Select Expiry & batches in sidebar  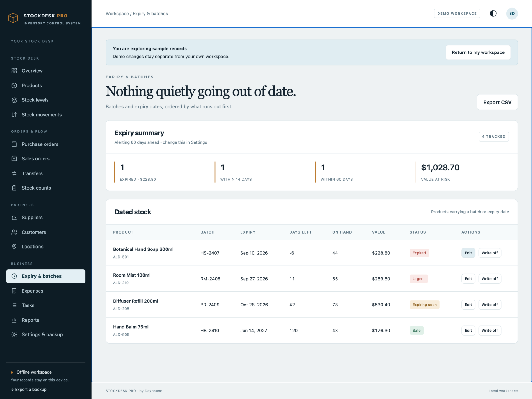point(46,276)
